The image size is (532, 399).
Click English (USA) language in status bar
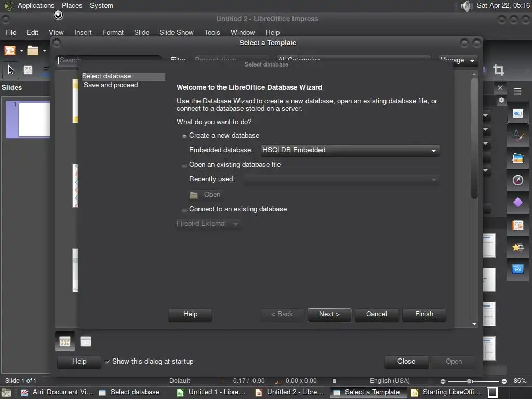(390, 381)
